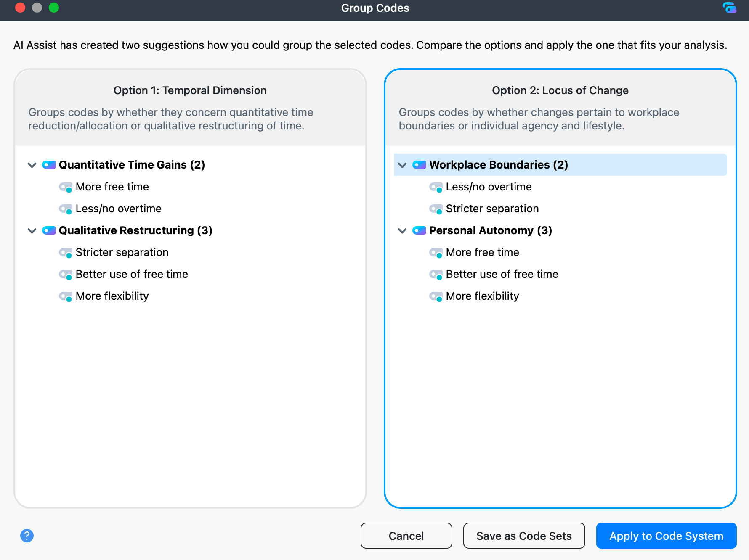
Task: Click the code icon beside Personal Autonomy
Action: 419,230
